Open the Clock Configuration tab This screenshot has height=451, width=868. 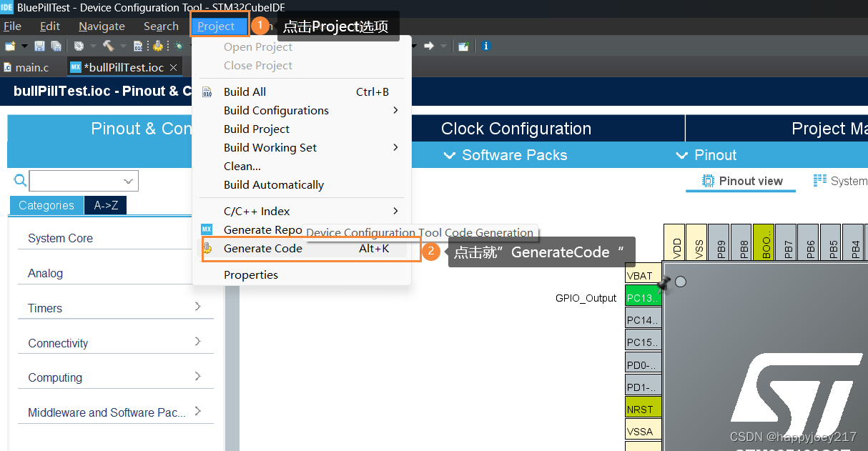tap(516, 129)
